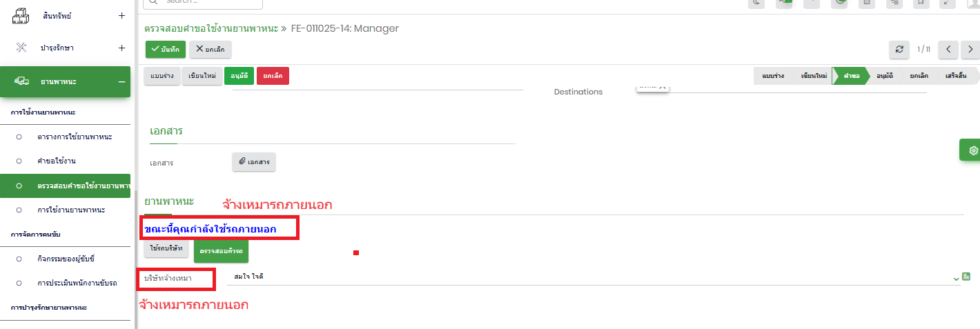980x329 pixels.
Task: Collapse the ยานพาหนะ menu section
Action: click(121, 82)
